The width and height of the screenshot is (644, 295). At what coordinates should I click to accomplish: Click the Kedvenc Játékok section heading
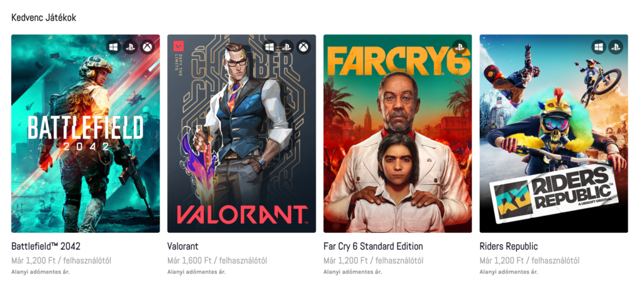[43, 18]
